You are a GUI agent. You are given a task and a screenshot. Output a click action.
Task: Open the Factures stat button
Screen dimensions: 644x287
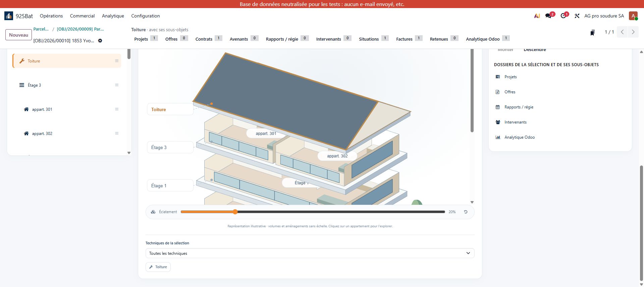[409, 39]
